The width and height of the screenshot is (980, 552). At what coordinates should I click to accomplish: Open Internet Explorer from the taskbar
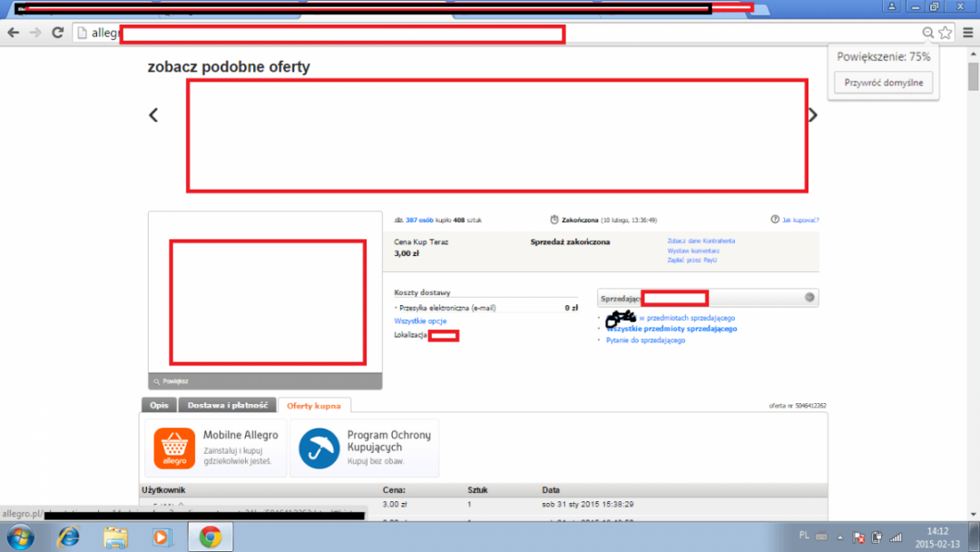point(68,537)
